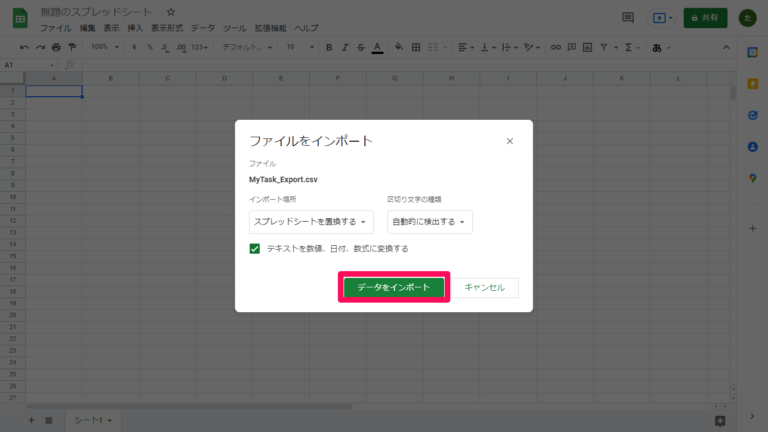Viewport: 768px width, 432px height.
Task: Open the 表示 menu
Action: tap(111, 28)
